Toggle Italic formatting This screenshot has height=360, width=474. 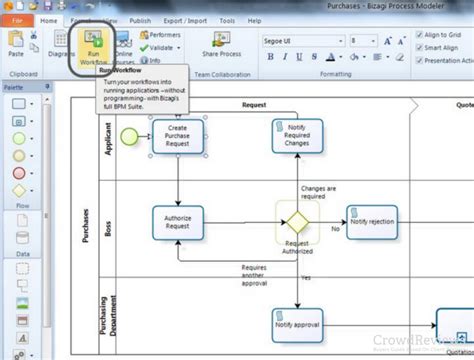coord(285,57)
